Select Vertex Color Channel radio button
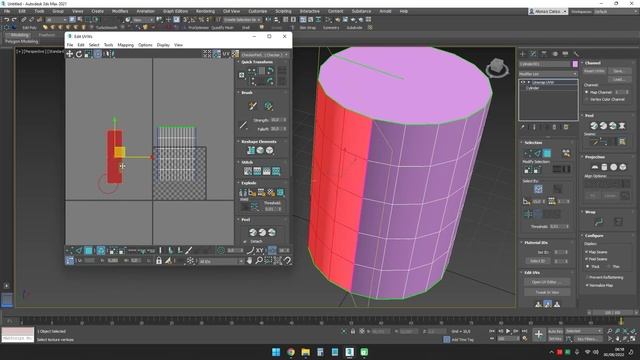The height and width of the screenshot is (360, 640). (x=587, y=99)
